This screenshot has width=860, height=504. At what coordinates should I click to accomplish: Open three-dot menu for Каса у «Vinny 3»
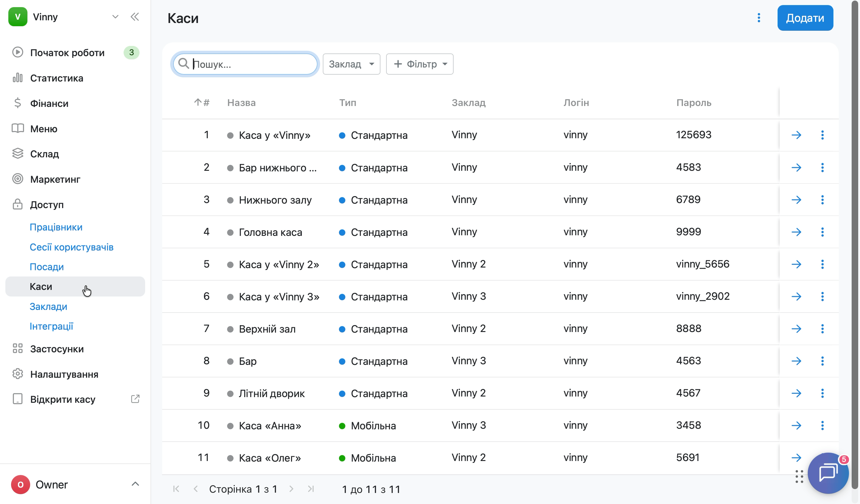pyautogui.click(x=822, y=296)
